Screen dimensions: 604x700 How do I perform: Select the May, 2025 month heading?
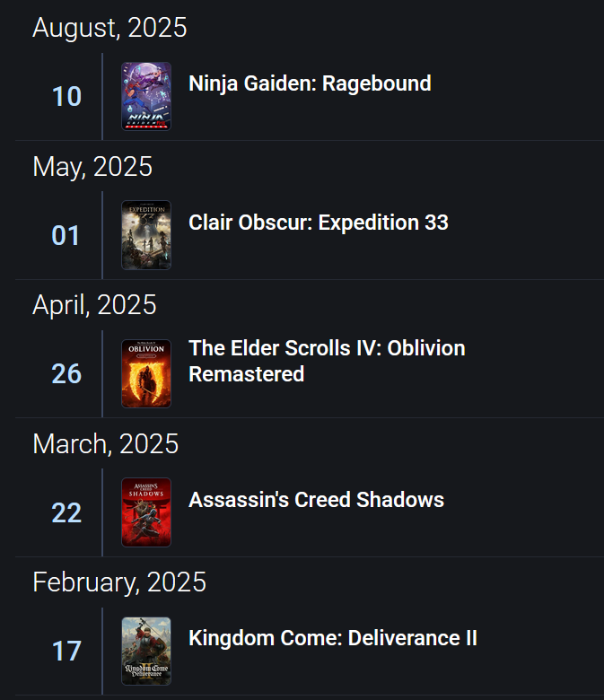pos(92,167)
